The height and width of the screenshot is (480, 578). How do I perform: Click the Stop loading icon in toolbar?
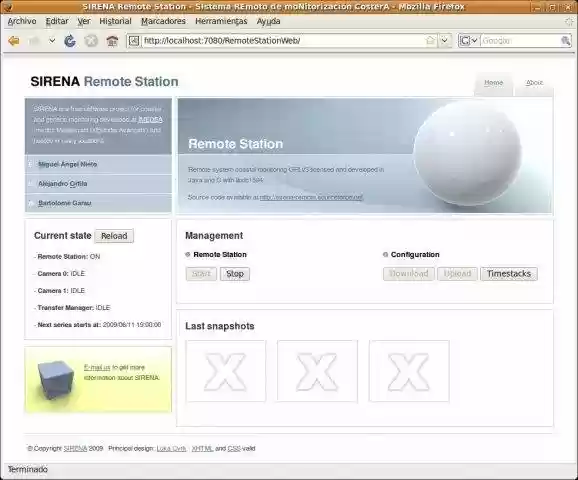click(91, 41)
